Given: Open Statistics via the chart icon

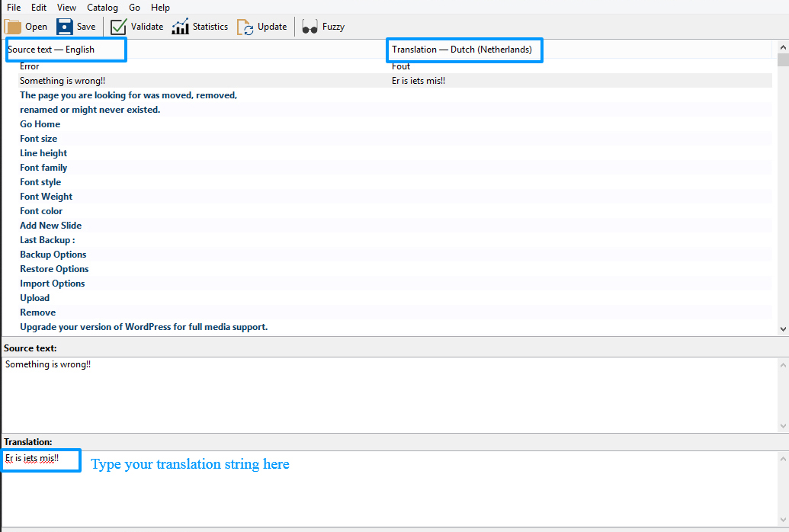Looking at the screenshot, I should (x=180, y=27).
